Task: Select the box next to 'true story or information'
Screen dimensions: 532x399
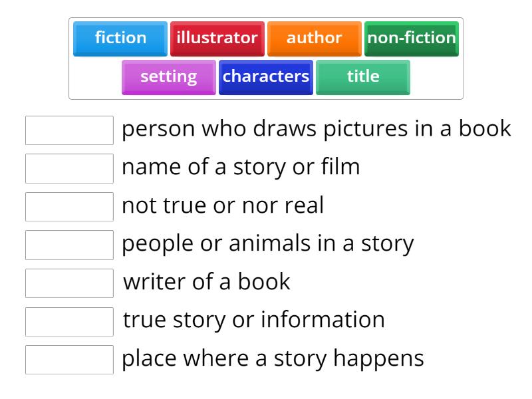Action: coord(70,320)
